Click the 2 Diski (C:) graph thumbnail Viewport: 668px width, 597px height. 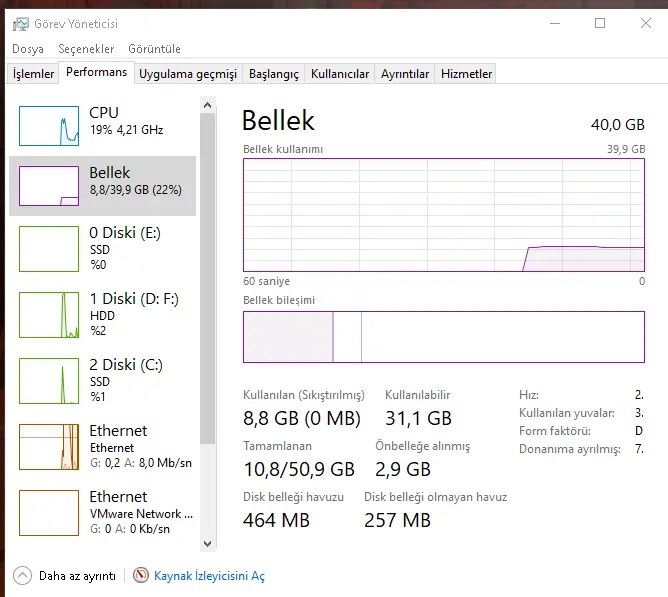[49, 381]
